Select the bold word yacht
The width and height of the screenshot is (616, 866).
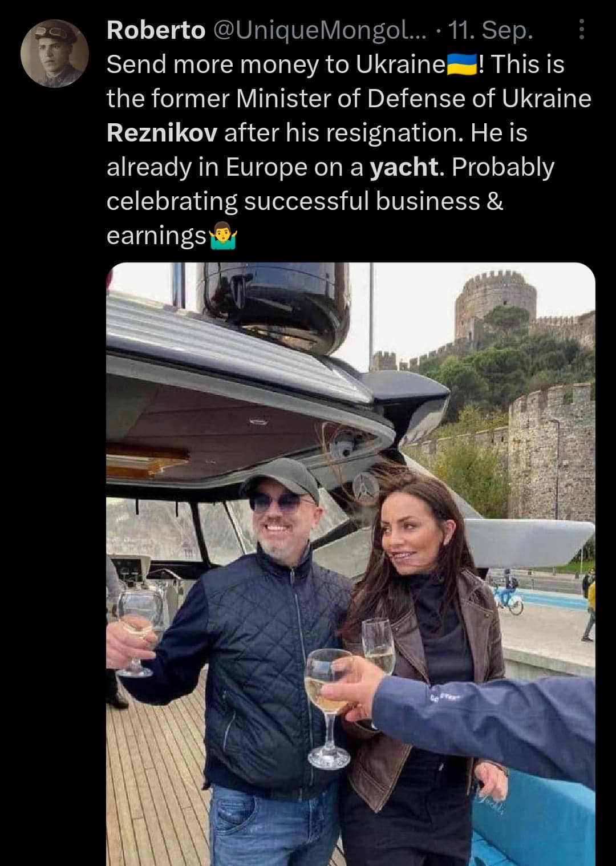click(x=405, y=167)
